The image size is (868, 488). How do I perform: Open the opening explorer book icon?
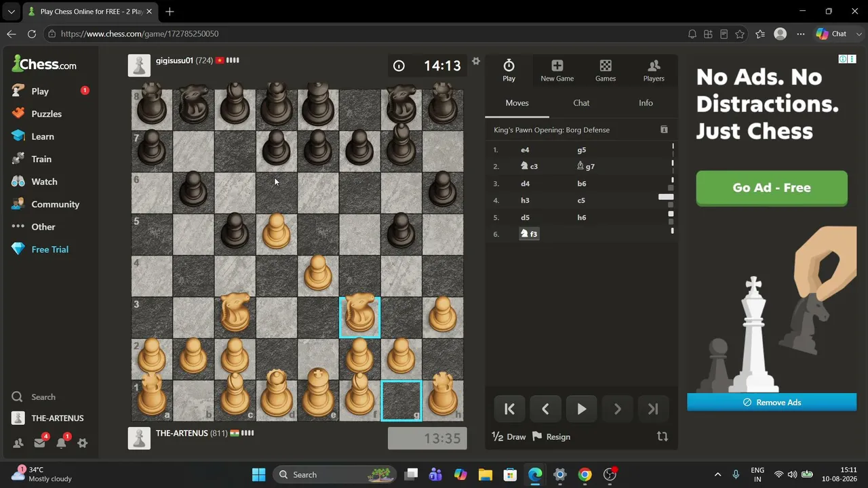point(664,129)
